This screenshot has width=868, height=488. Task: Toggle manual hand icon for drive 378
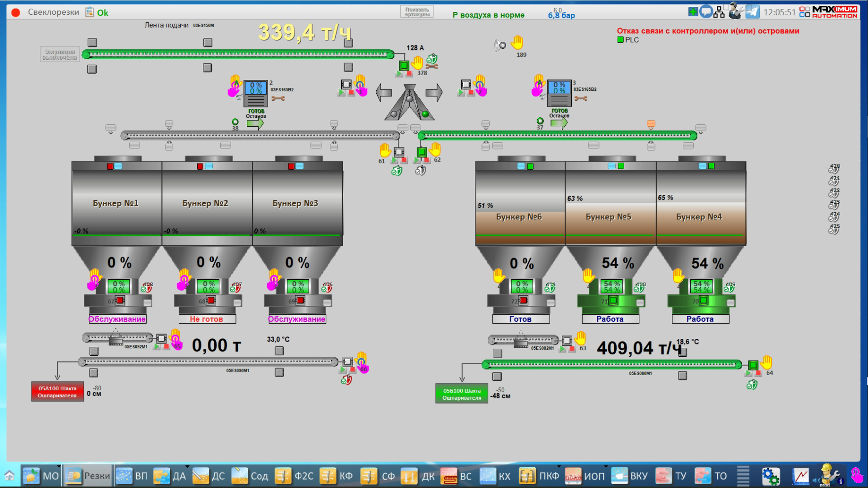click(x=418, y=63)
